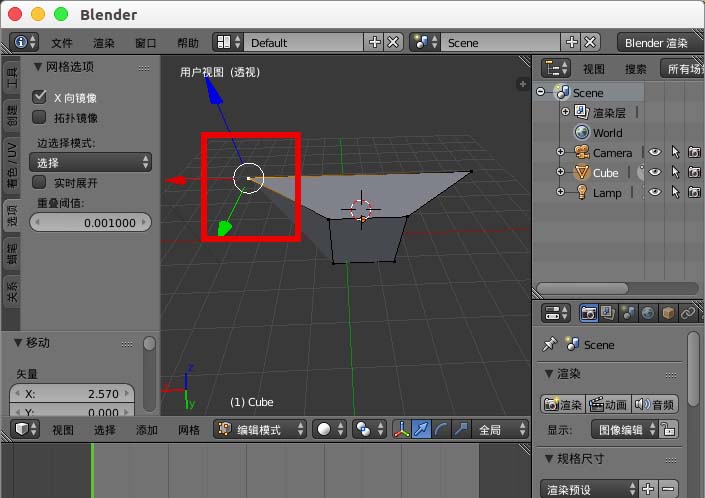Image resolution: width=705 pixels, height=498 pixels.
Task: Delete the Default screen layout
Action: 393,42
